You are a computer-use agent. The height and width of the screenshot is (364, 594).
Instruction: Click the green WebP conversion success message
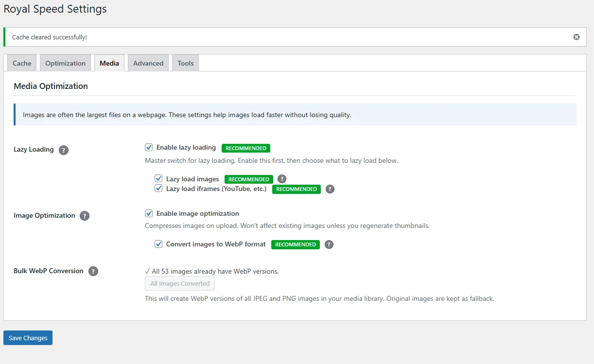212,271
